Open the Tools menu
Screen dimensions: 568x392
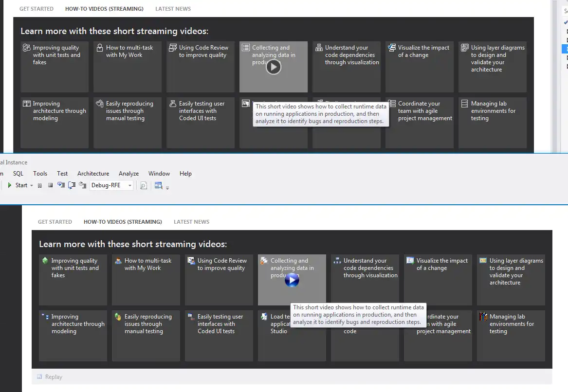[x=40, y=173]
